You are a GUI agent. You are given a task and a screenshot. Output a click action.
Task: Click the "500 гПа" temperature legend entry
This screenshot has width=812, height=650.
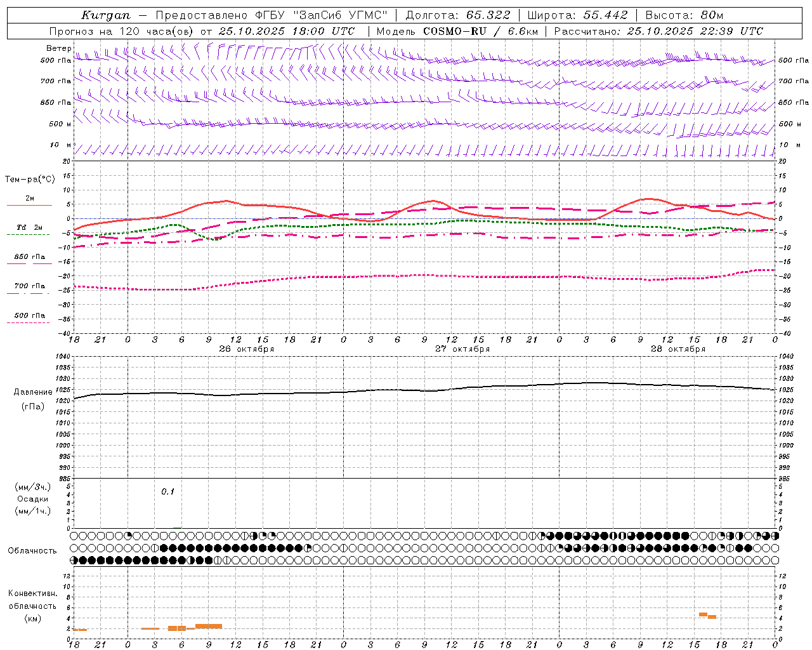pyautogui.click(x=30, y=315)
